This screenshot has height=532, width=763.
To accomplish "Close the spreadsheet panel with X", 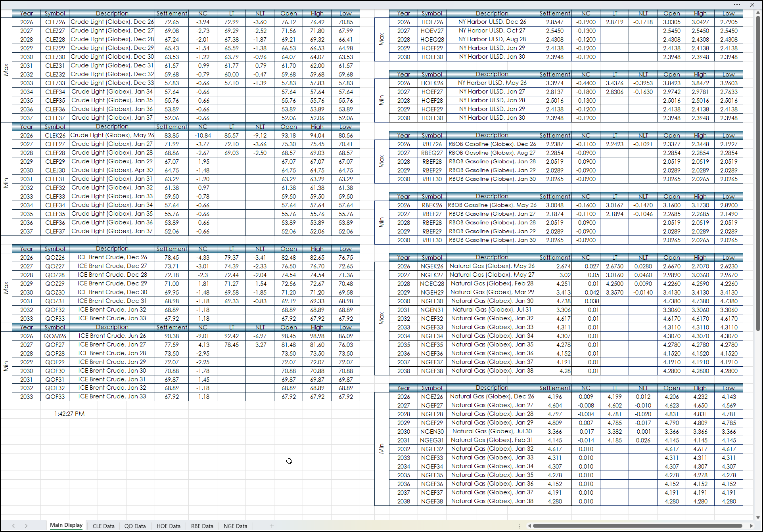I will pos(752,5).
